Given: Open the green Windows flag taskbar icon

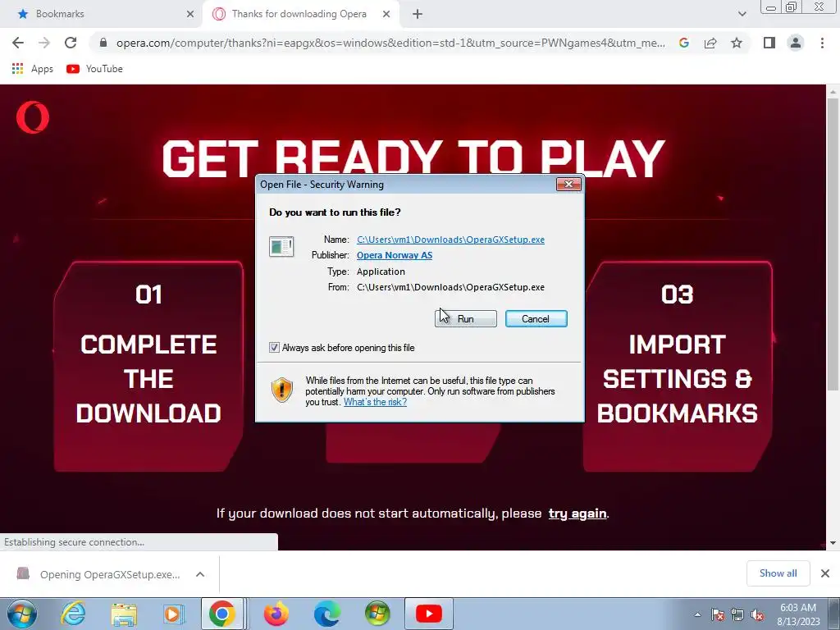Looking at the screenshot, I should tap(377, 614).
